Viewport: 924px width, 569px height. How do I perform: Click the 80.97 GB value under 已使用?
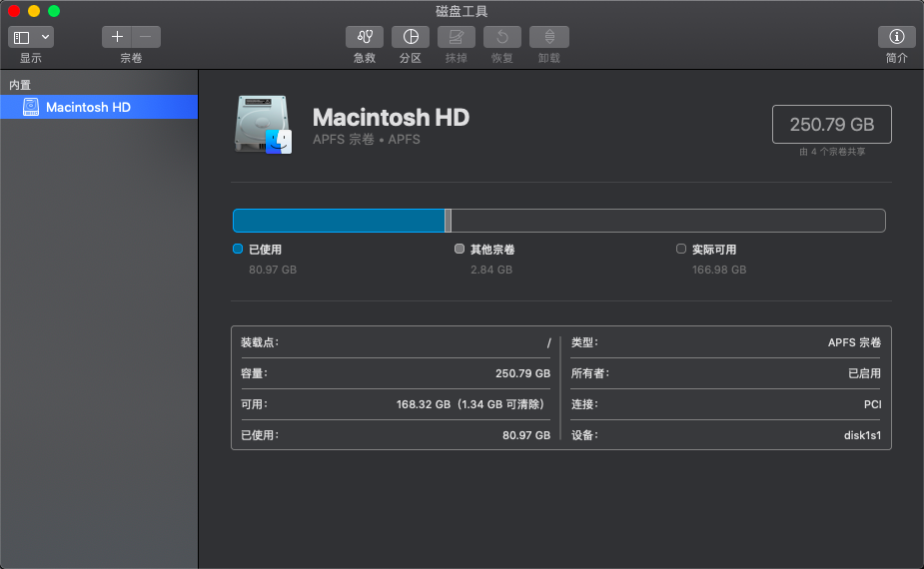tap(273, 270)
